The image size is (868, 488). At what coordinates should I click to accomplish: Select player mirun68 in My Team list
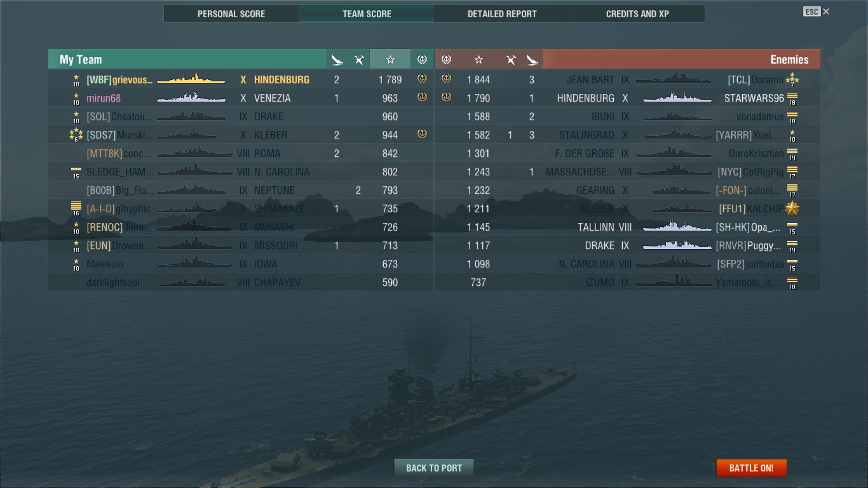pyautogui.click(x=104, y=98)
